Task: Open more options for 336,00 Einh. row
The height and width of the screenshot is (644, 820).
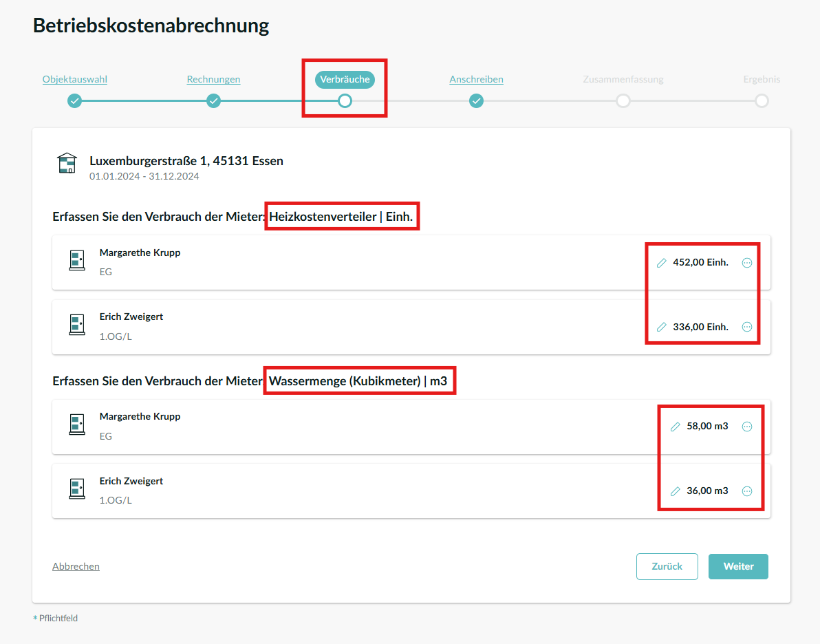Action: click(747, 328)
